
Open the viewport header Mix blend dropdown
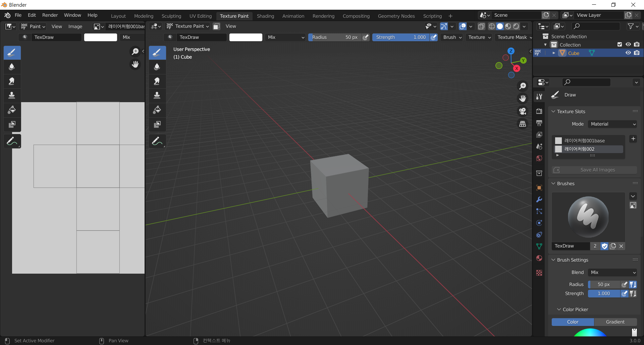(286, 37)
